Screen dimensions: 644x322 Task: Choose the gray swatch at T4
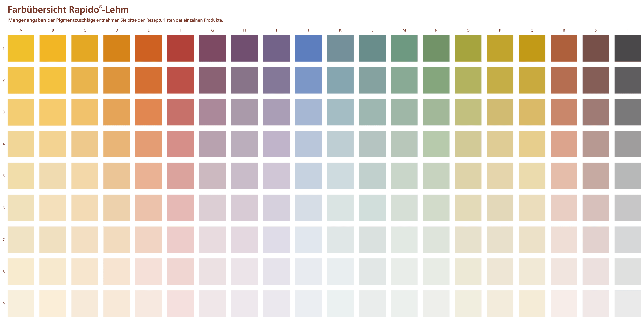click(x=628, y=144)
